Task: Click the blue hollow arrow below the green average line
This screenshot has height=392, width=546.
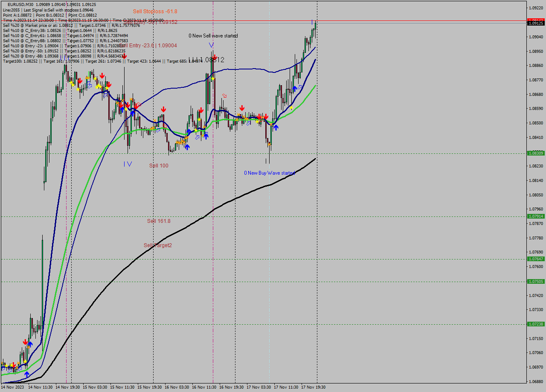Action: [x=197, y=138]
